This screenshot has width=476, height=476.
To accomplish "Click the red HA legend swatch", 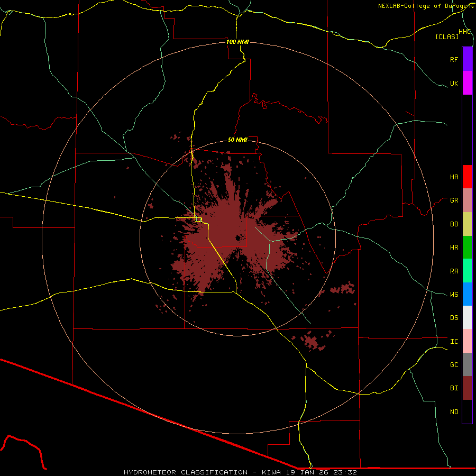I will point(467,177).
